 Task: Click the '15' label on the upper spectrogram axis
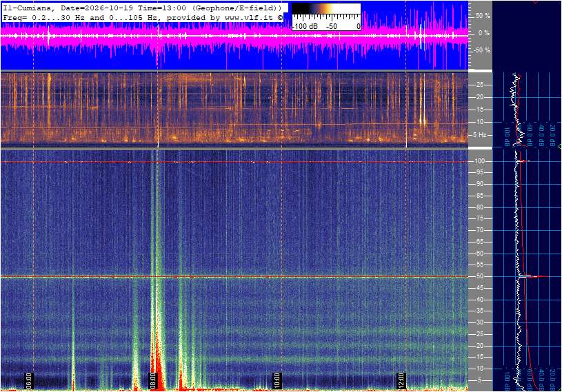[479, 110]
